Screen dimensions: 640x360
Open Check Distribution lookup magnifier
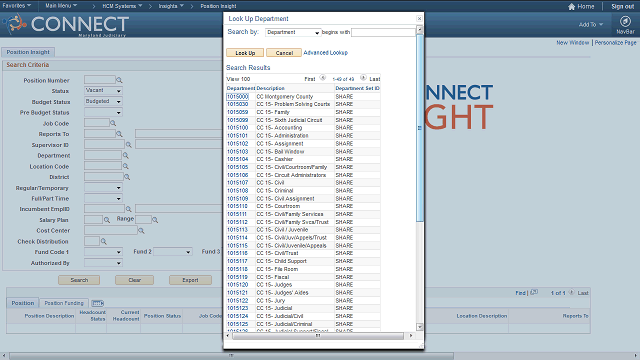tap(104, 241)
